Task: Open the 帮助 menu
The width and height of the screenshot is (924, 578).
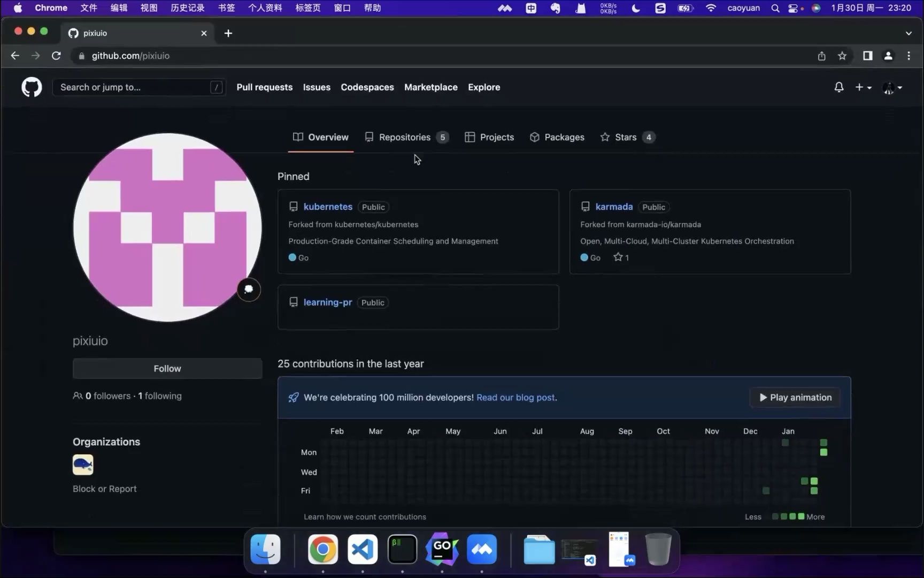Action: click(373, 8)
